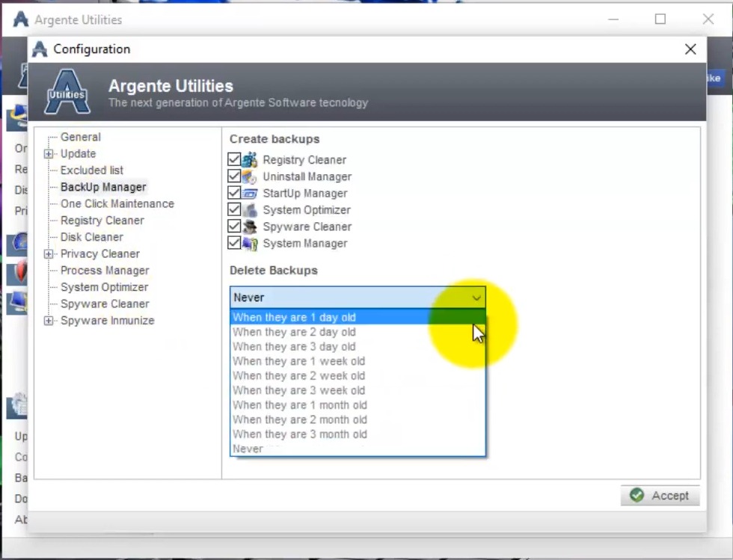Open Spyware Inmunize in the settings tree

click(x=108, y=321)
